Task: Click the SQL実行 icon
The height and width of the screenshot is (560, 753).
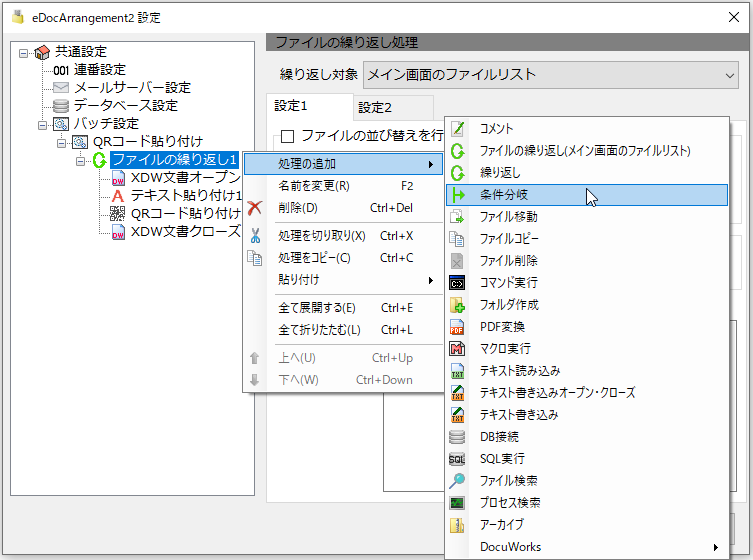Action: (x=457, y=459)
